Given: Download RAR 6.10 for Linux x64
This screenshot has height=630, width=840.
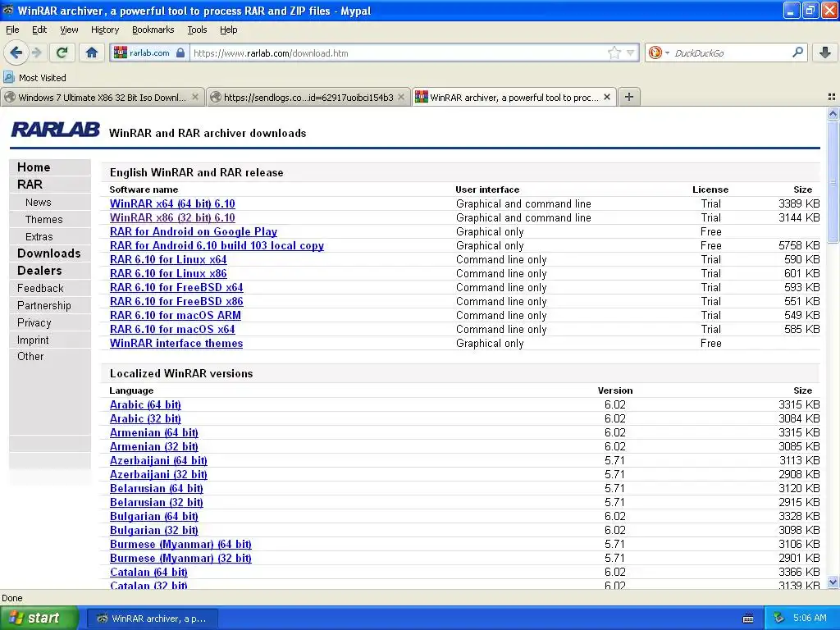Looking at the screenshot, I should [x=168, y=259].
